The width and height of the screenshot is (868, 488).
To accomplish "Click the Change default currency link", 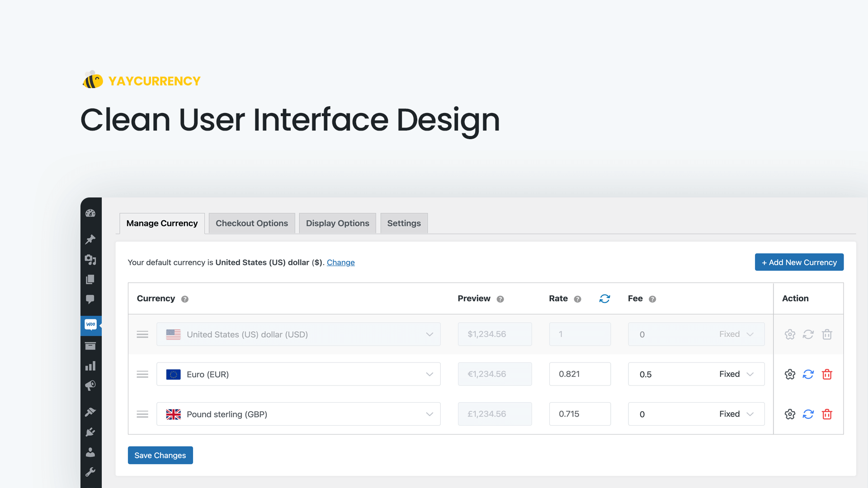I will click(340, 262).
